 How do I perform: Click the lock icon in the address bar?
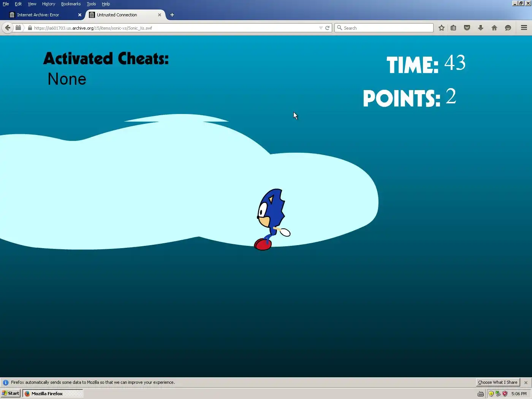point(30,28)
